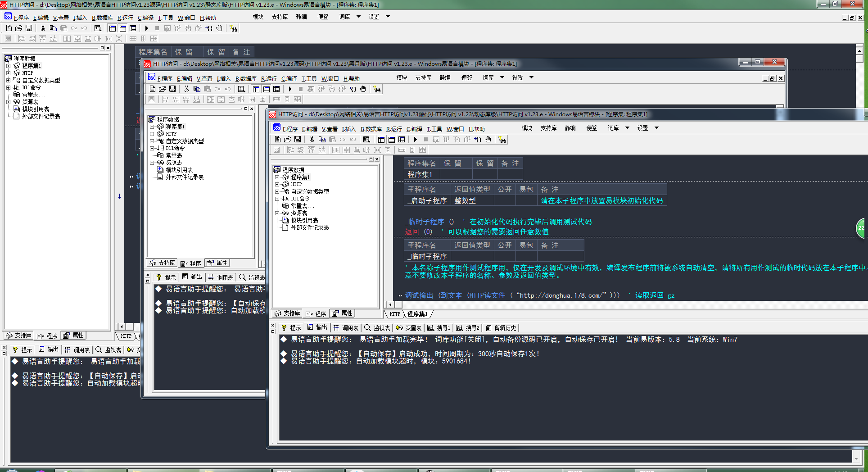
Task: Expand HTTP node in 动态库版 tree
Action: [277, 184]
